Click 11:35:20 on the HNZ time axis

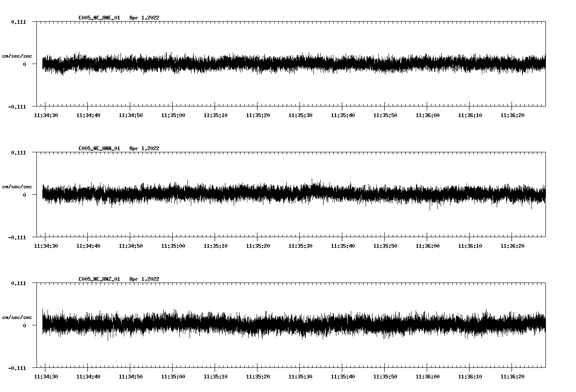[x=258, y=377]
